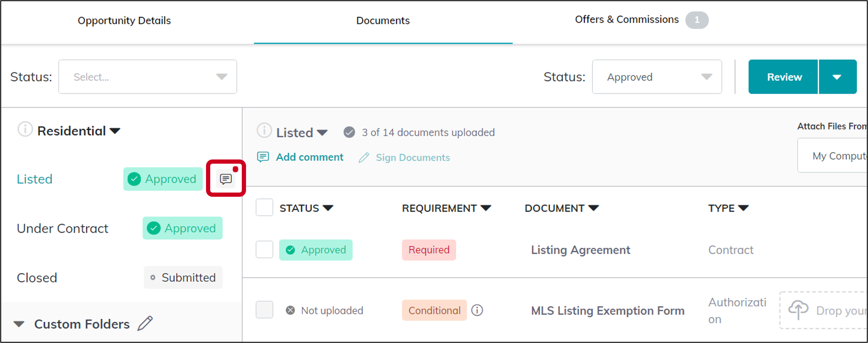868x343 pixels.
Task: Open the Approved status dropdown
Action: coord(657,77)
